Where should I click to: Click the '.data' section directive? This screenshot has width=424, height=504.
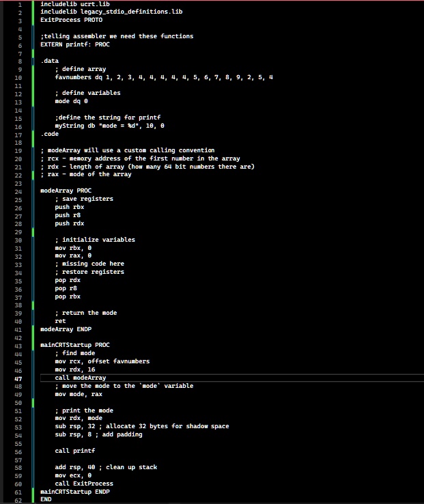point(50,61)
